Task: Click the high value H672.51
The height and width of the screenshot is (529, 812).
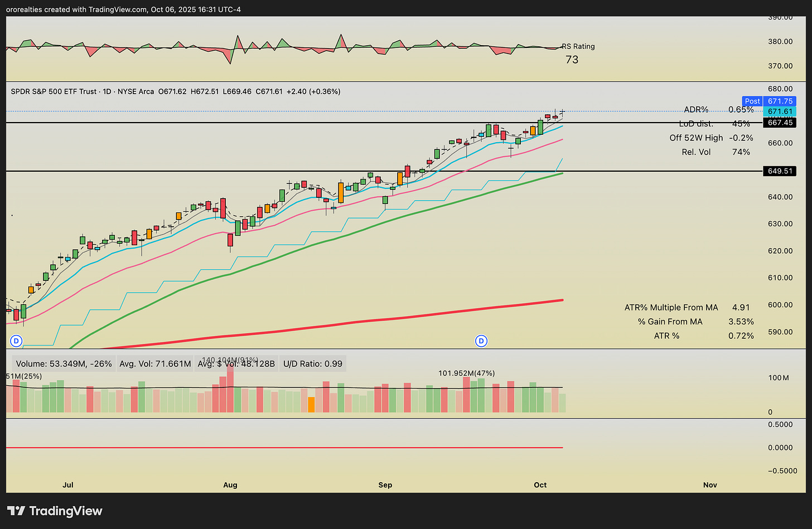Action: (205, 91)
